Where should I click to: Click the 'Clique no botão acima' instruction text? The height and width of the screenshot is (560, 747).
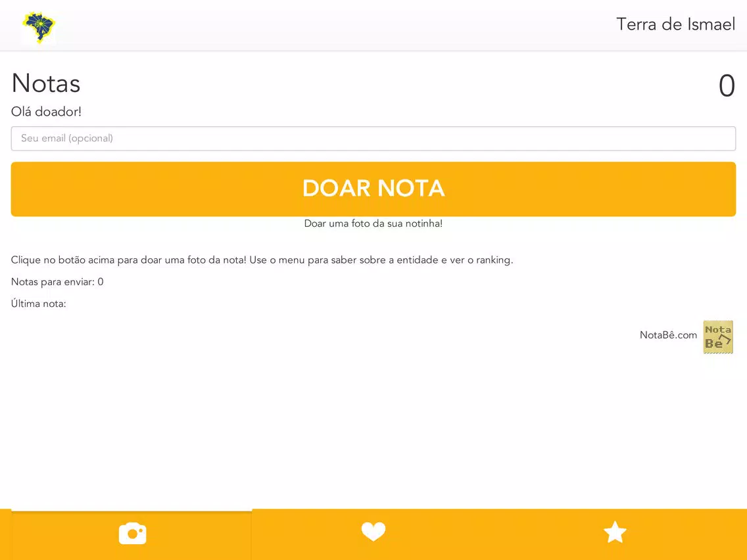coord(262,260)
